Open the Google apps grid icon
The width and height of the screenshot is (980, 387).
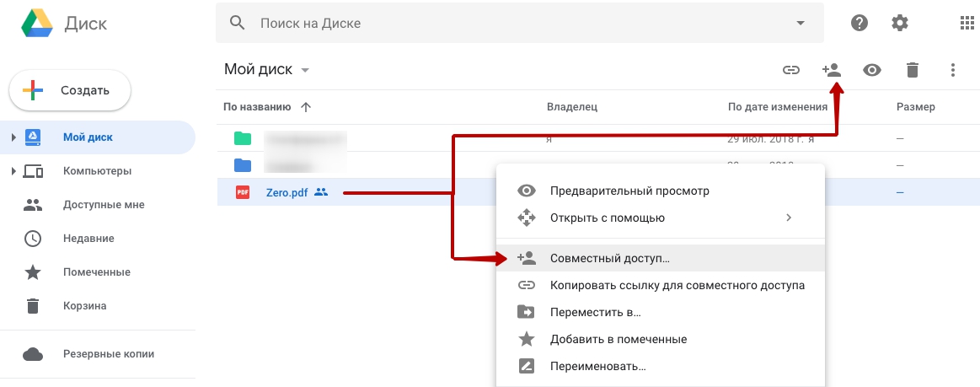point(967,23)
